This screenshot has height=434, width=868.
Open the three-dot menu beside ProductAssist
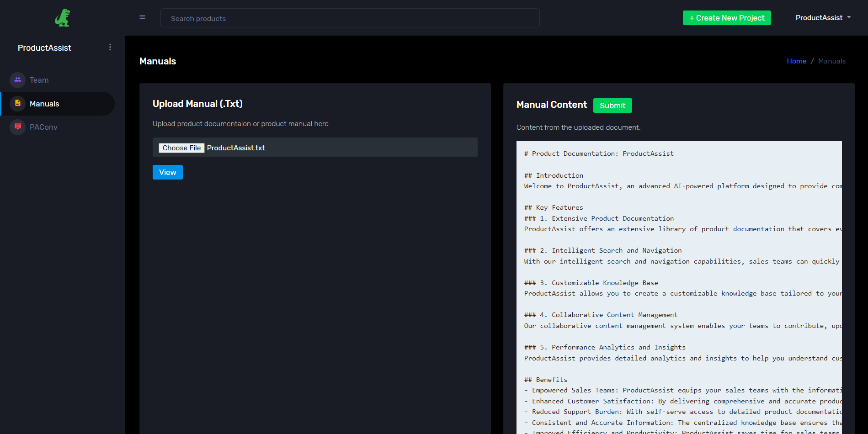click(x=110, y=48)
